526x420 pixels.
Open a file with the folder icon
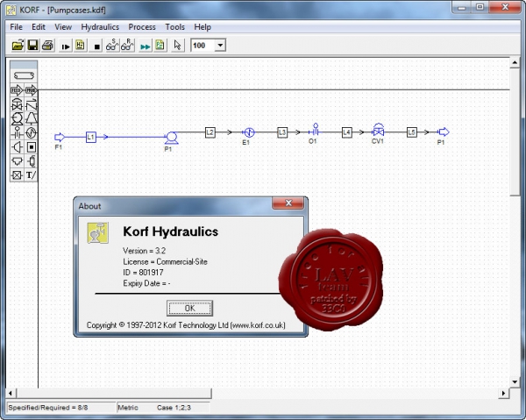point(18,46)
